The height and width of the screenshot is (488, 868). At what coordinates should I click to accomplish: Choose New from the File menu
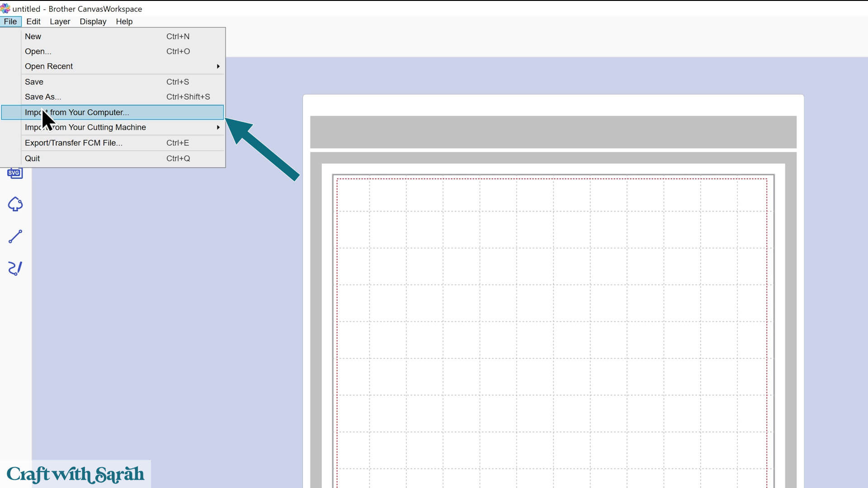[33, 37]
